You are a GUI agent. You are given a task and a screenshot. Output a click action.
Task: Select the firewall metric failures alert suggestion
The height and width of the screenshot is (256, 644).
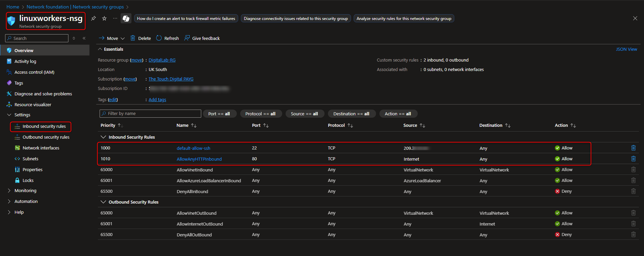[x=186, y=19]
